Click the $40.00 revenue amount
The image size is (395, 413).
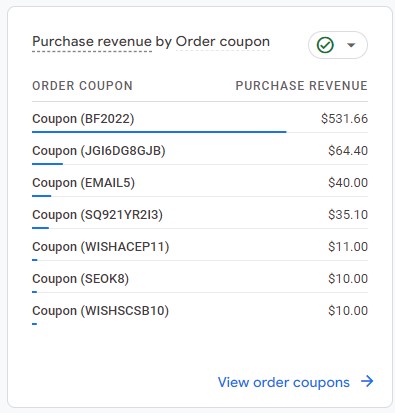[348, 183]
